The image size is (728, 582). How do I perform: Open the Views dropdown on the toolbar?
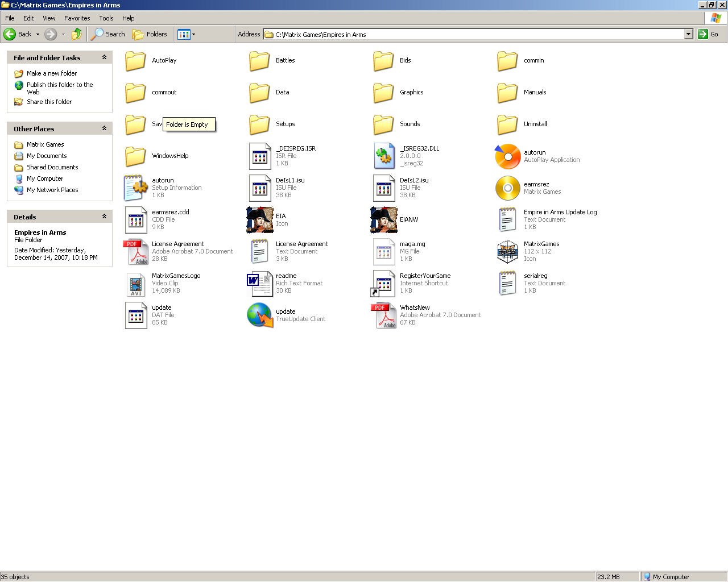click(x=193, y=34)
